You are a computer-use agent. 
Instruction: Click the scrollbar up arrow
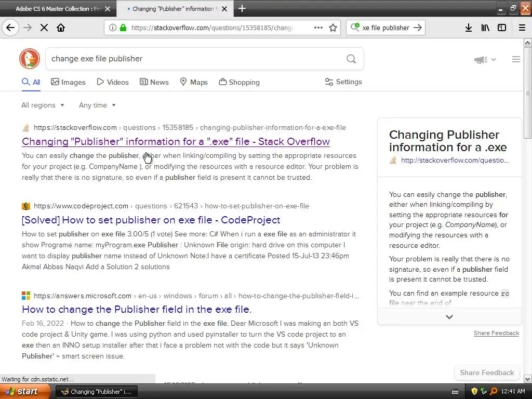tap(528, 43)
